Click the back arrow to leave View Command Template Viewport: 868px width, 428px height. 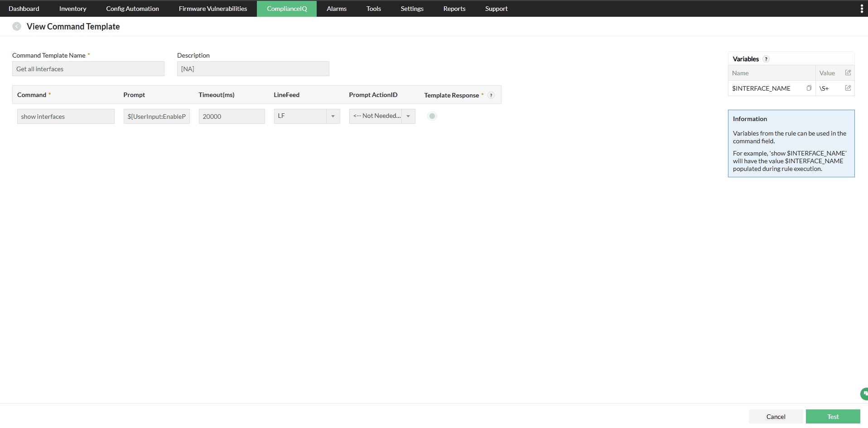(17, 26)
